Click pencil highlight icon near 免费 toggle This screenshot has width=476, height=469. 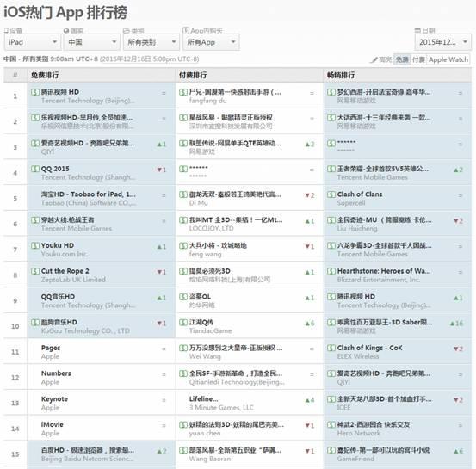pyautogui.click(x=374, y=59)
